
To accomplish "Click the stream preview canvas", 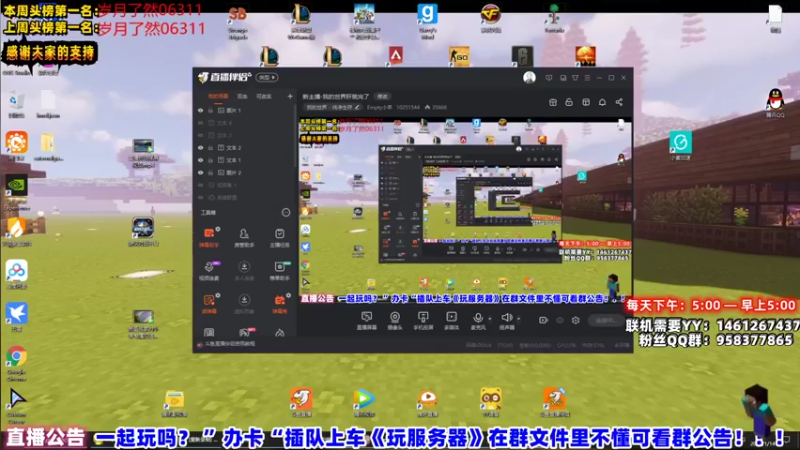I will point(465,210).
